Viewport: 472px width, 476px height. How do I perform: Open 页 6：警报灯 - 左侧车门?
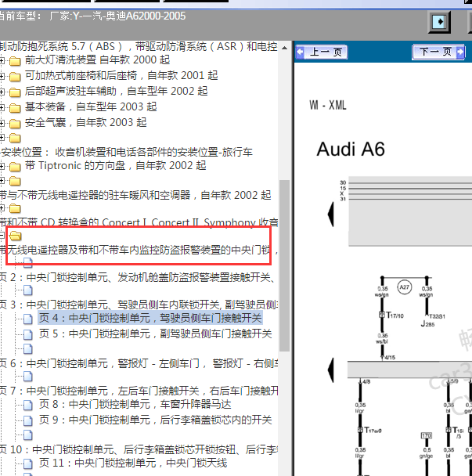139,363
